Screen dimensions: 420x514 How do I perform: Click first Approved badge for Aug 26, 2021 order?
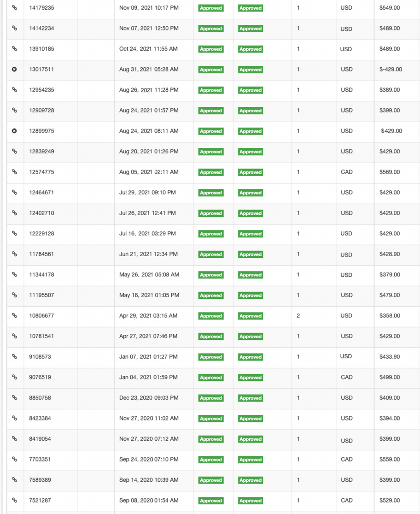pos(211,90)
